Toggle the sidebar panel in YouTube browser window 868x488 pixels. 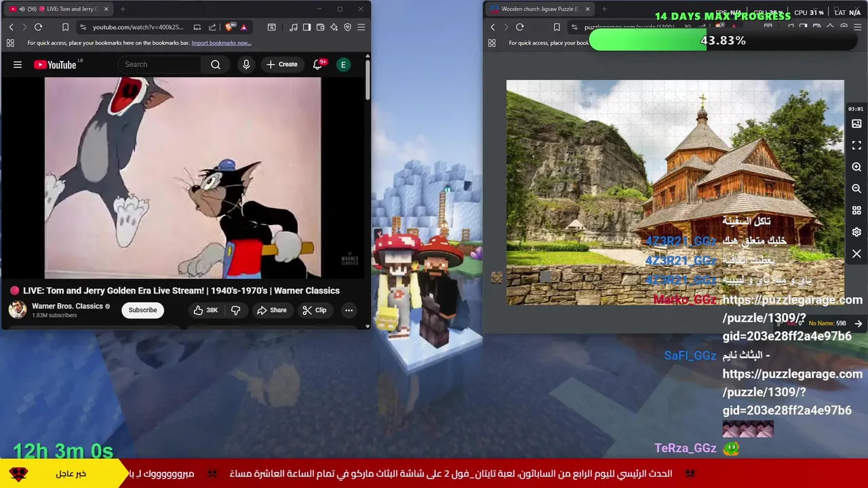pyautogui.click(x=307, y=27)
